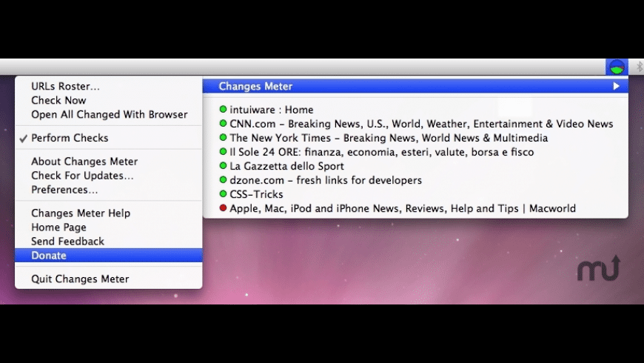644x363 pixels.
Task: Open Preferences… menu entry
Action: pos(108,190)
